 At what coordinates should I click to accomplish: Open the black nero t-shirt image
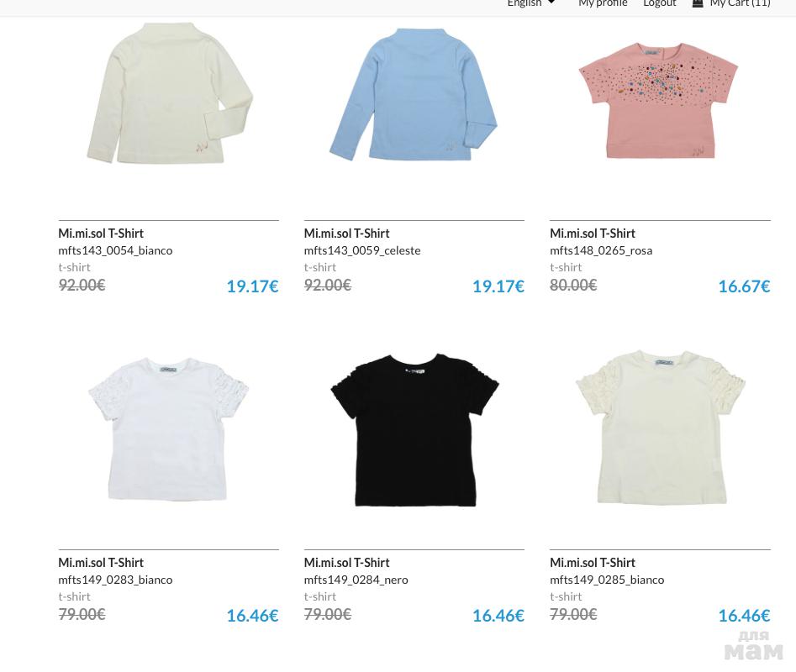coord(414,430)
